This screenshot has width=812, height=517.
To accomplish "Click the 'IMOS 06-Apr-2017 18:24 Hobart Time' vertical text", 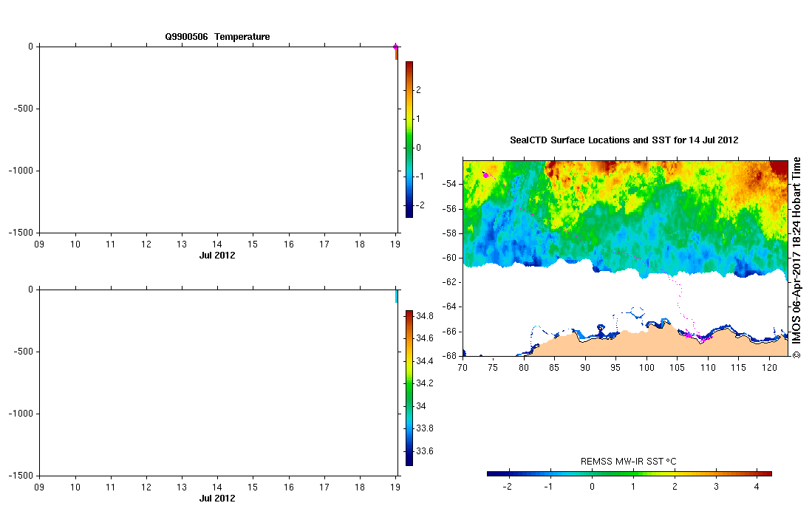I will (796, 258).
